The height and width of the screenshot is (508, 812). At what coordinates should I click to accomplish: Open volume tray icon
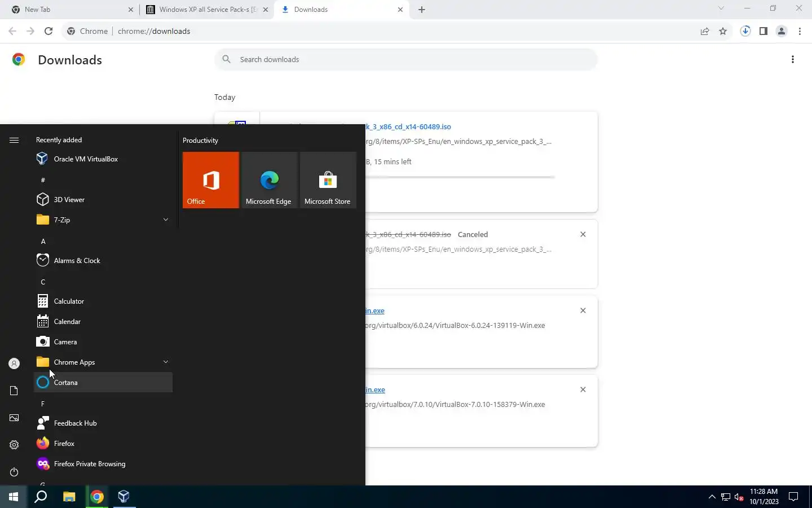(739, 497)
